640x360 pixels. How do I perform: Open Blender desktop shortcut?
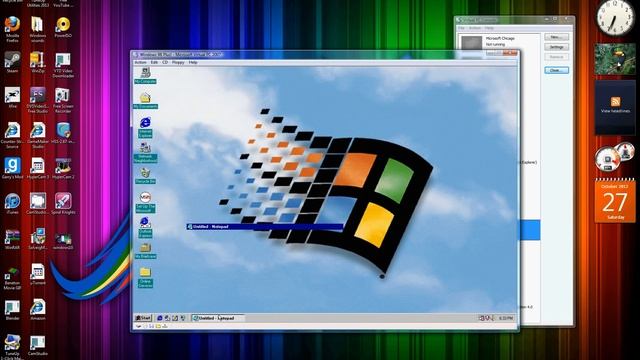pos(12,310)
